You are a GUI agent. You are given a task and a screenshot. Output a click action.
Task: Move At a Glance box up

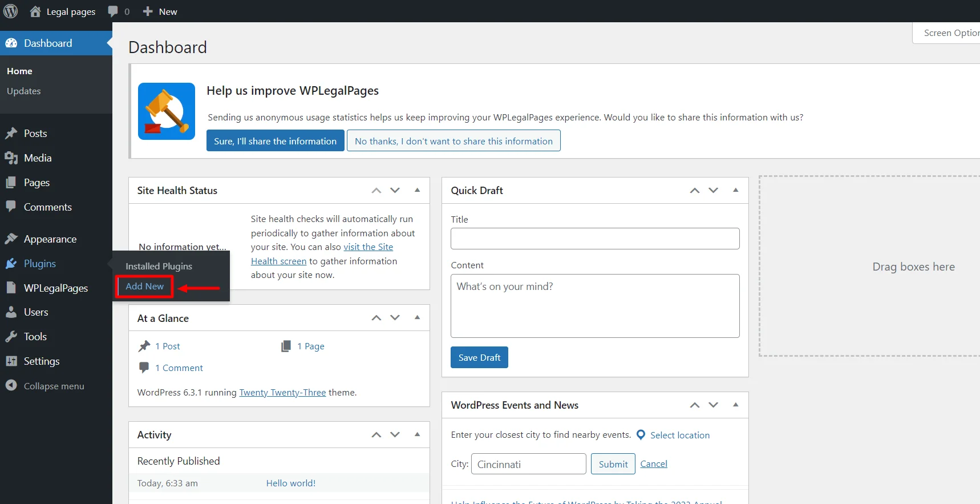click(x=376, y=318)
